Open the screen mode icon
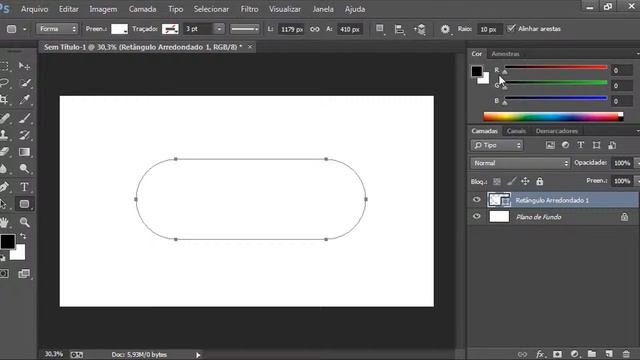The image size is (640, 360). 24,274
